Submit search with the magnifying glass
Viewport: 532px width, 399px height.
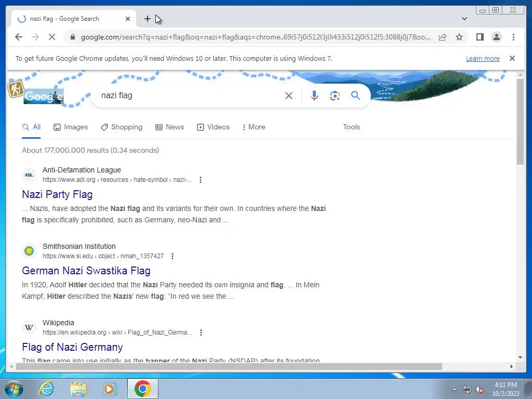point(355,96)
